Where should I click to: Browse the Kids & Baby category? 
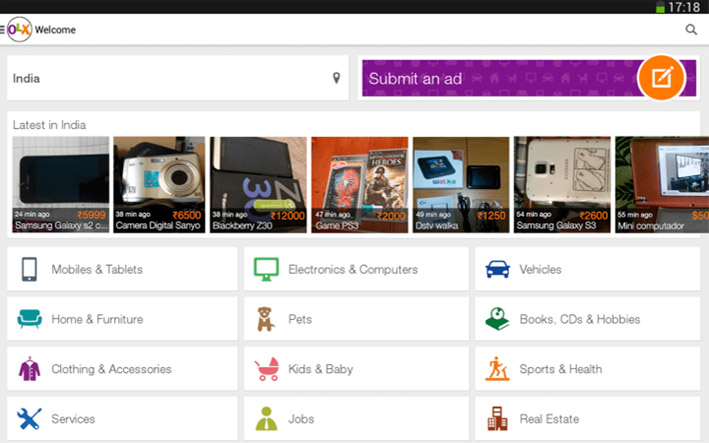356,368
